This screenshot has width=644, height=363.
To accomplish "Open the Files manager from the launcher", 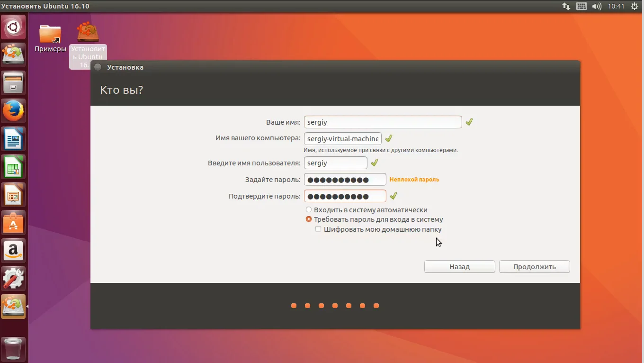I will (x=13, y=83).
